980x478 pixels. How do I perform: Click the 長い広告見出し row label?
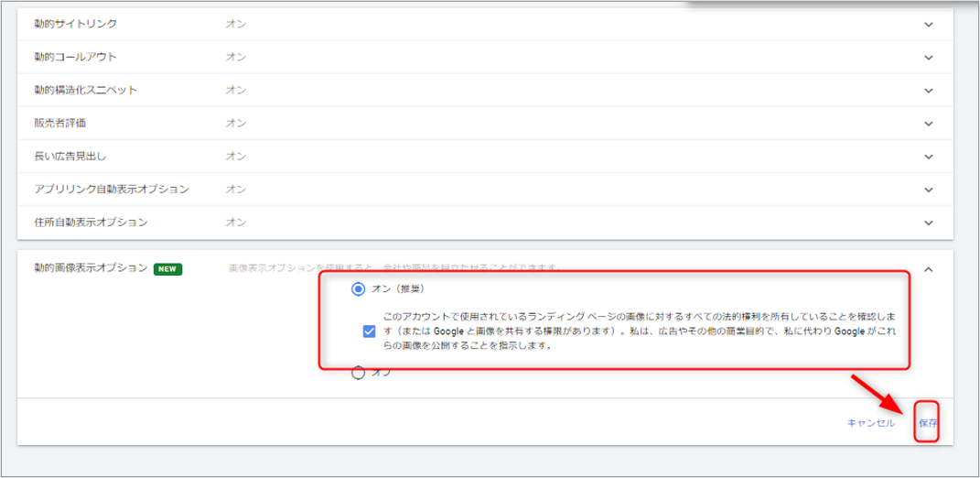point(70,156)
